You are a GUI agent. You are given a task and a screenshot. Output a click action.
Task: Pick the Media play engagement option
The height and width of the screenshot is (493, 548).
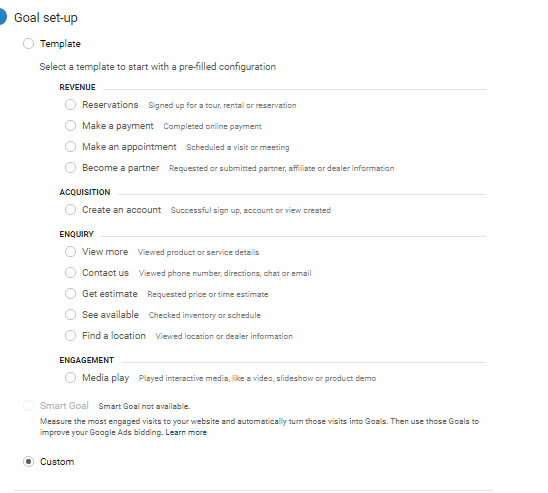pos(70,378)
